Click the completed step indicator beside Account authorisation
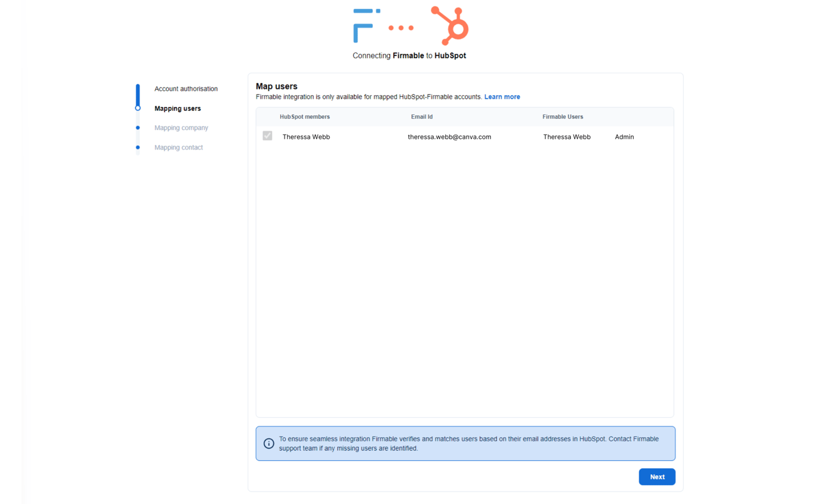 [138, 88]
